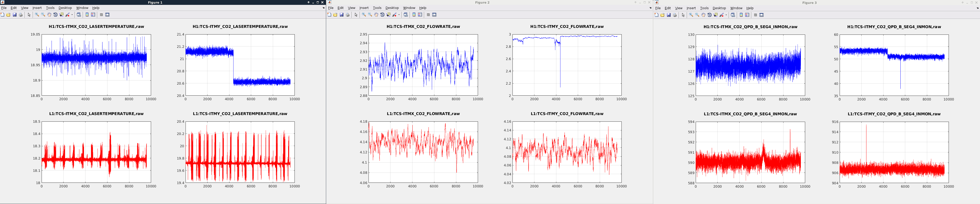
Task: Click Hide Plot Tools icon in Figure 3
Action: [755, 15]
